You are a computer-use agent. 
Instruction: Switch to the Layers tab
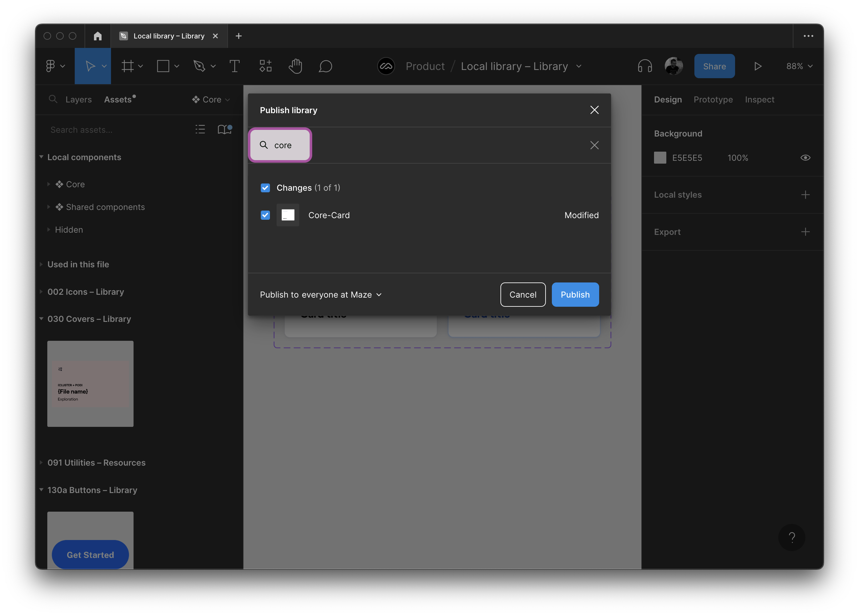(x=79, y=100)
